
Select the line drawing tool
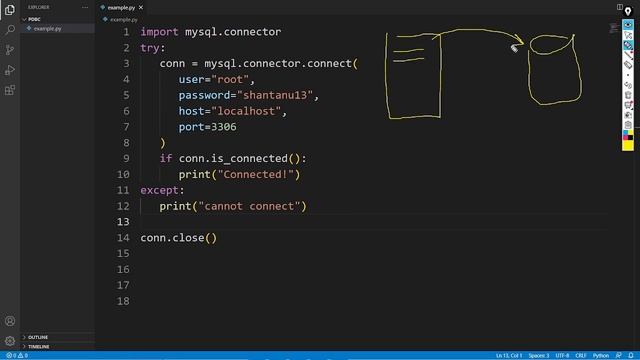coord(628,55)
